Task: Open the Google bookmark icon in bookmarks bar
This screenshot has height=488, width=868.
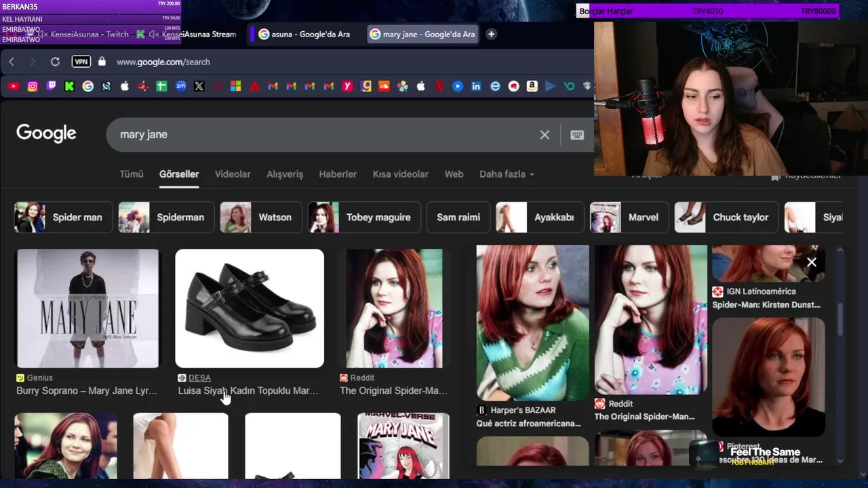Action: 88,86
